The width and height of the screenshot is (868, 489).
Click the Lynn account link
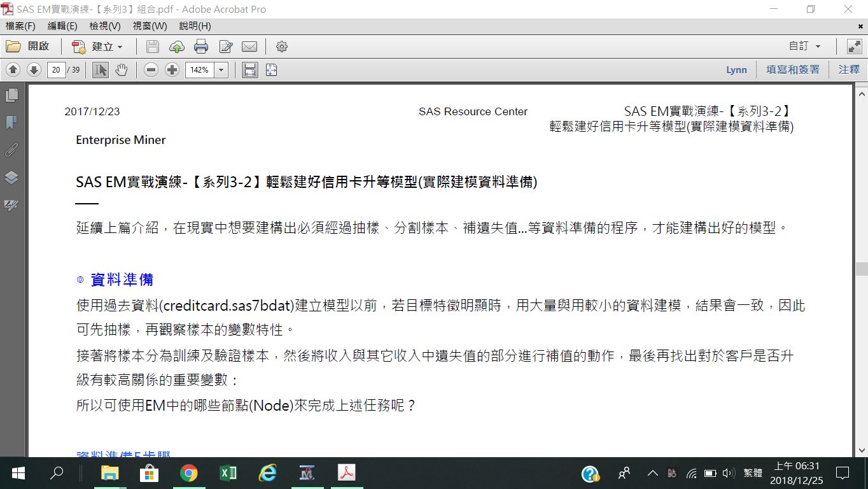click(x=736, y=69)
